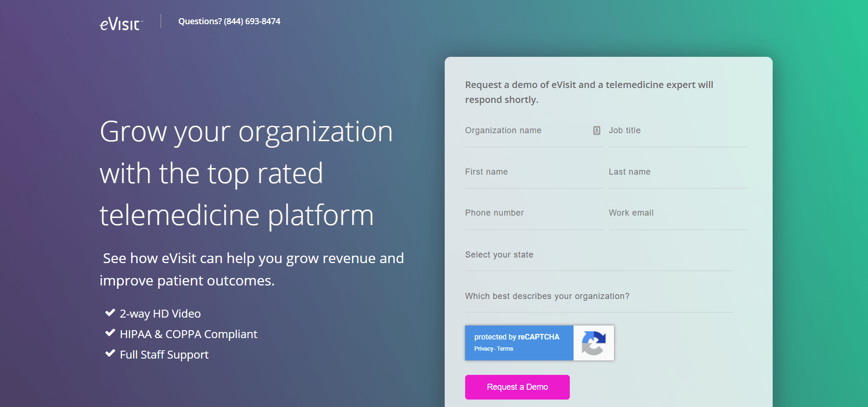Screen dimensions: 868x407
Task: Click the 'protected by reCAPTCHA' badge text
Action: (x=517, y=337)
